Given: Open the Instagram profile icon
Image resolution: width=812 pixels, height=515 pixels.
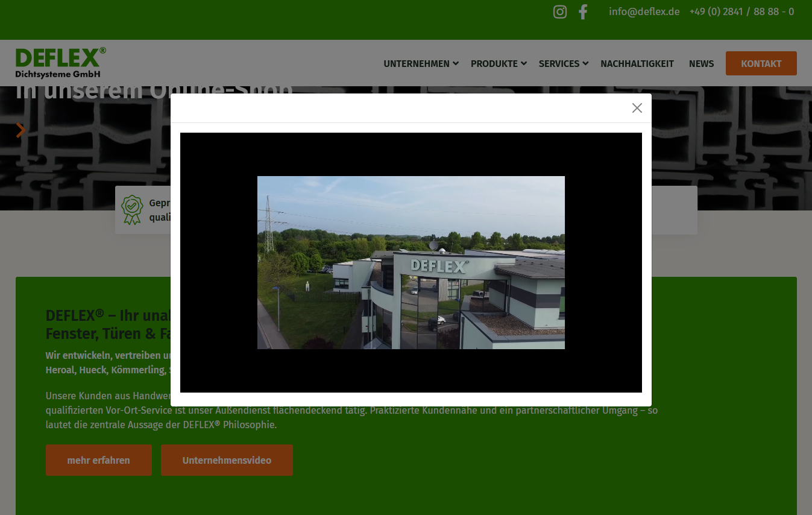Looking at the screenshot, I should 559,12.
